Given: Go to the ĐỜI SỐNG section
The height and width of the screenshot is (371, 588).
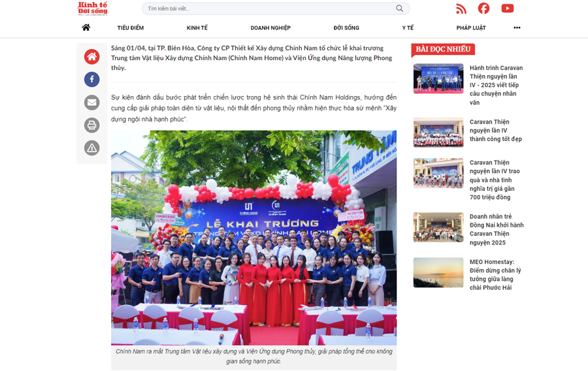Looking at the screenshot, I should (x=346, y=27).
